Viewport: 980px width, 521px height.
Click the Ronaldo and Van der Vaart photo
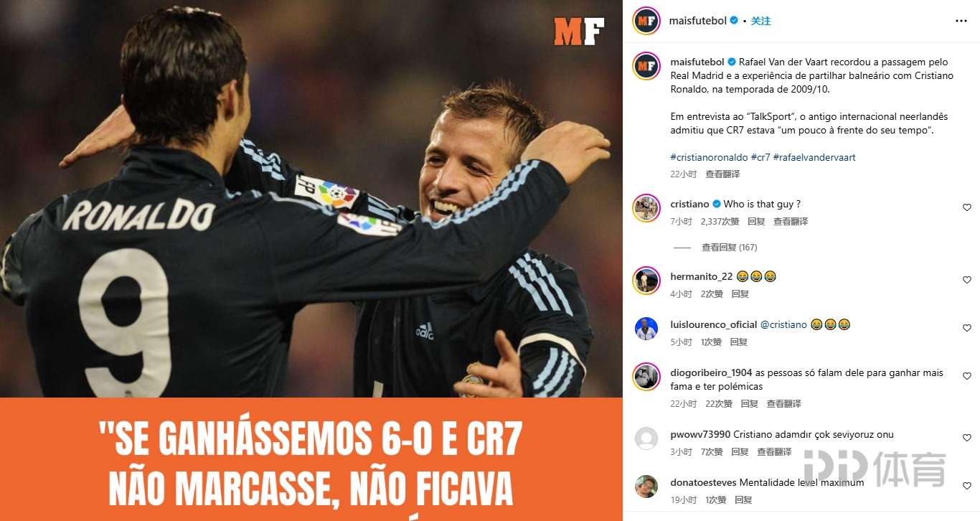[x=311, y=199]
